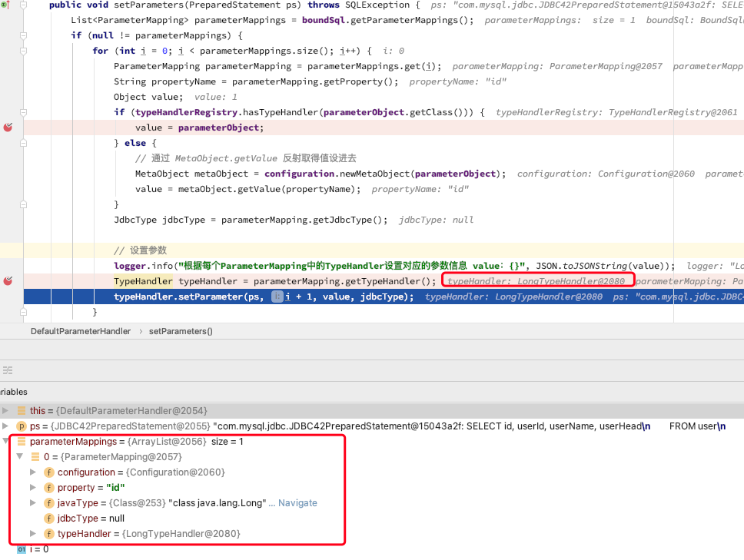Click the restore layout icon above Variables
The image size is (744, 560).
tap(7, 369)
